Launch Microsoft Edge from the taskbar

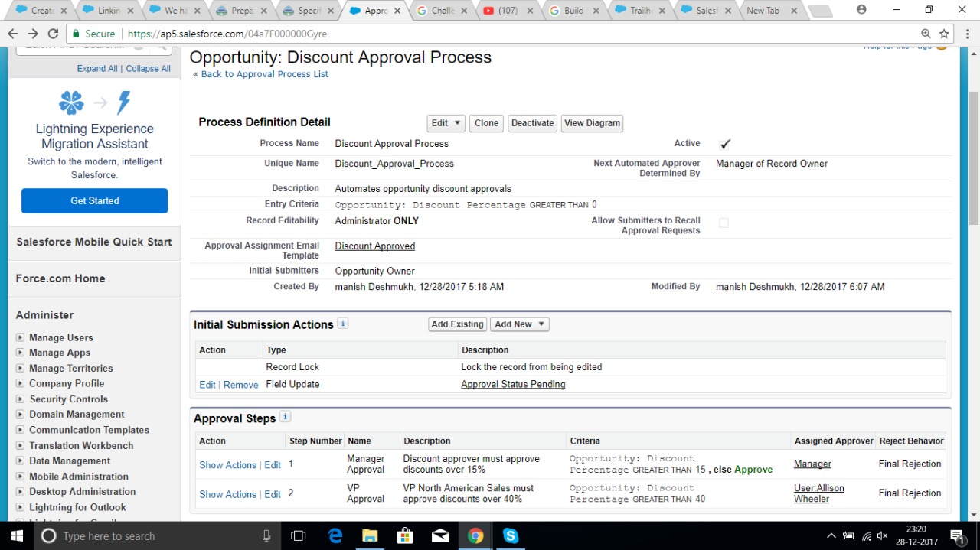(335, 535)
